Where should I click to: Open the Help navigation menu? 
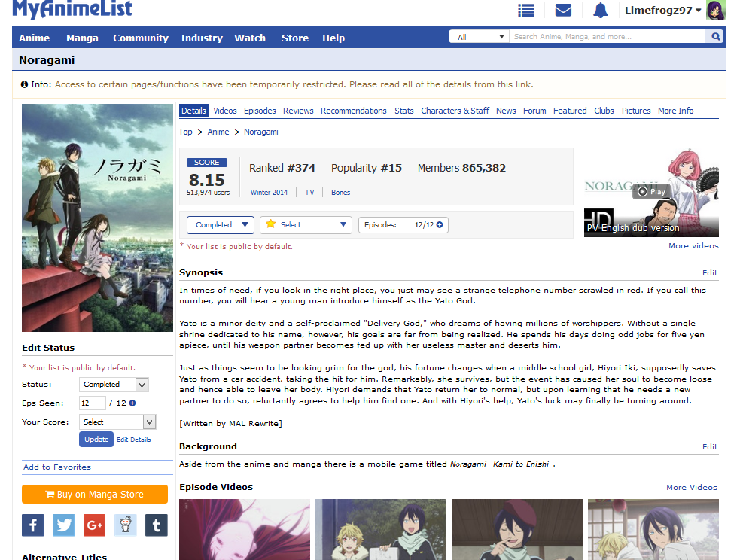click(x=333, y=38)
